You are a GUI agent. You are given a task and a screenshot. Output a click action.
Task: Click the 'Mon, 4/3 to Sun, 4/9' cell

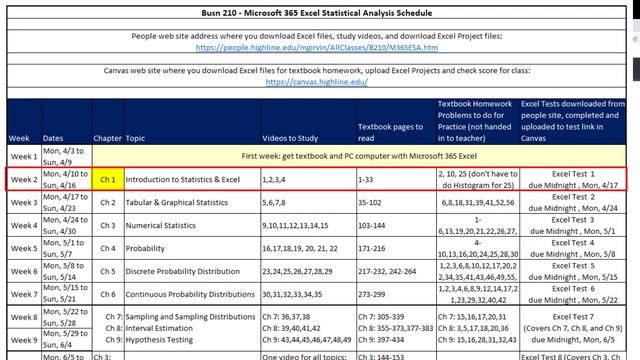tap(67, 156)
